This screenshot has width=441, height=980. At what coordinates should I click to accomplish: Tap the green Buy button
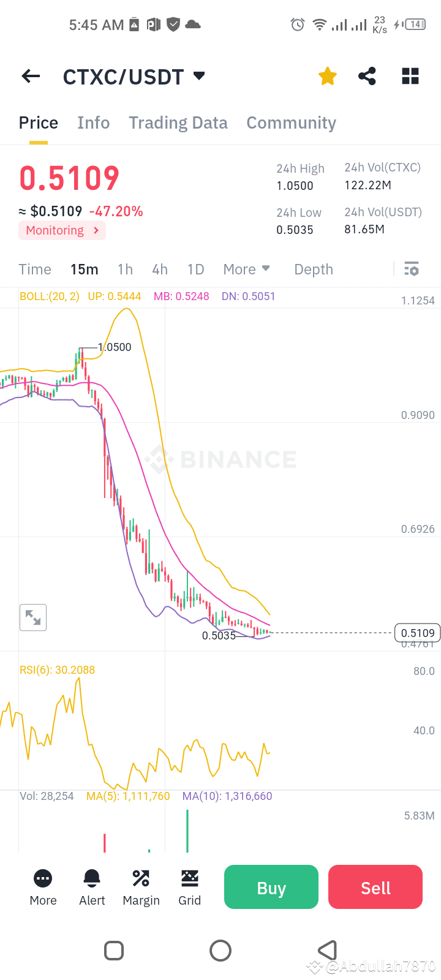click(x=271, y=886)
